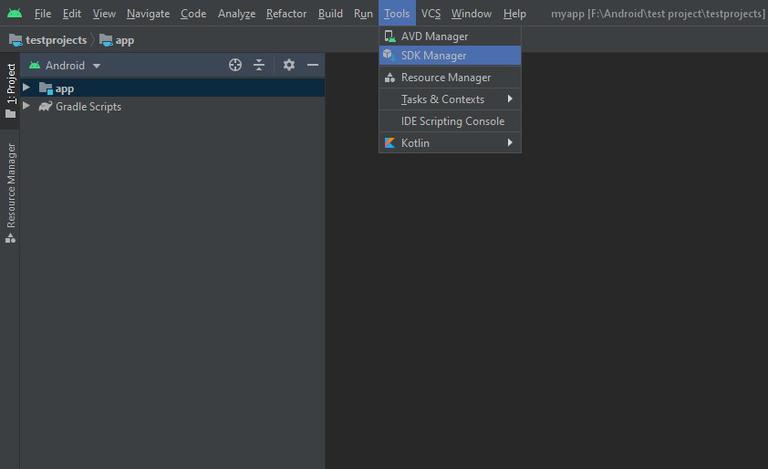Open the Tasks & Contexts submenu
The image size is (768, 469).
point(450,99)
